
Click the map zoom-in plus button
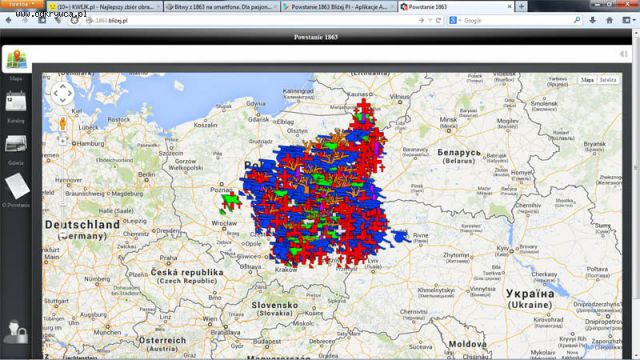[63, 140]
